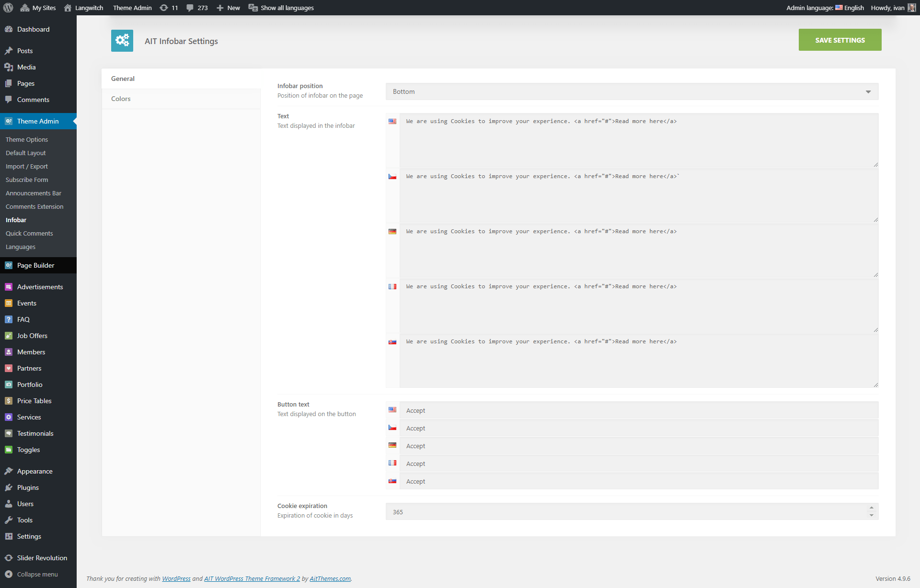
Task: Open Quick Comments submenu item
Action: tap(29, 233)
